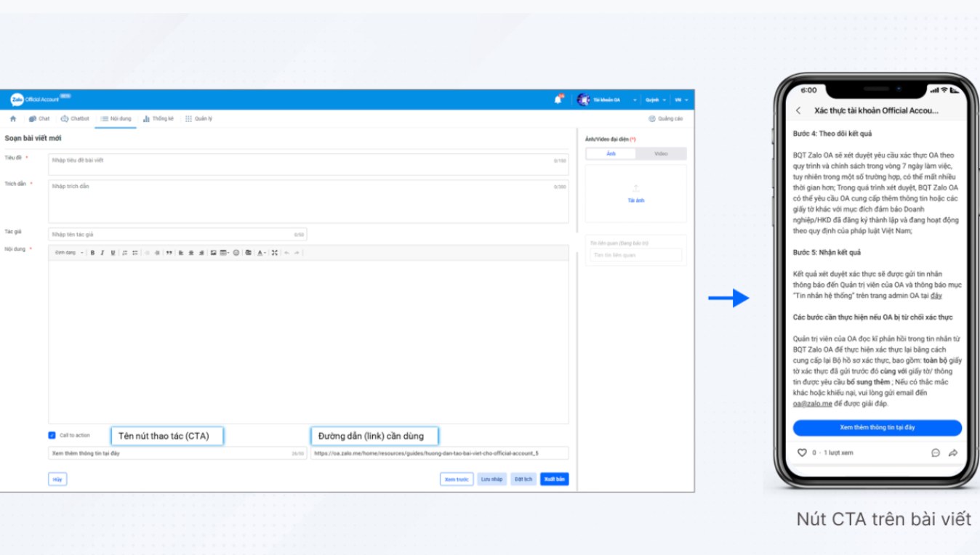Insert a block quote
The image size is (980, 555).
[169, 253]
